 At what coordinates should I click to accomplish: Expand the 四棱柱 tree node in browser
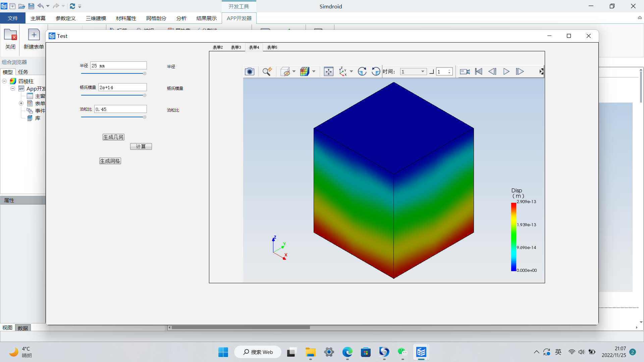[4, 81]
